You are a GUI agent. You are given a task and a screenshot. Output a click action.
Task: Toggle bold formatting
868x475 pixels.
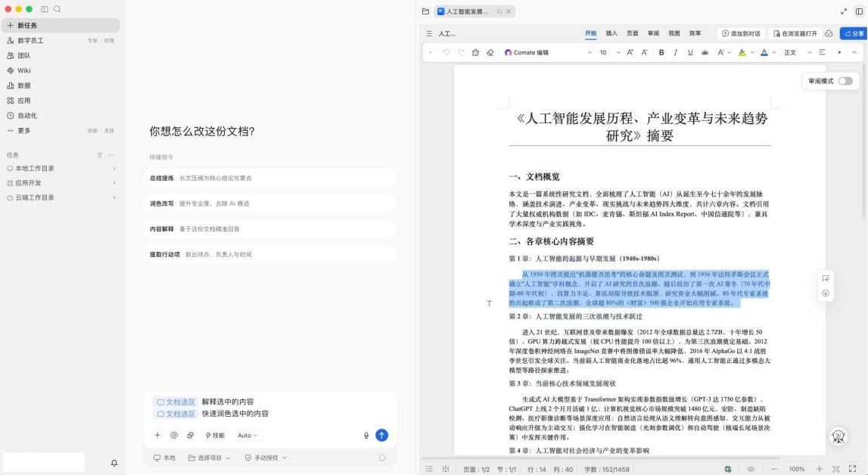tap(661, 52)
